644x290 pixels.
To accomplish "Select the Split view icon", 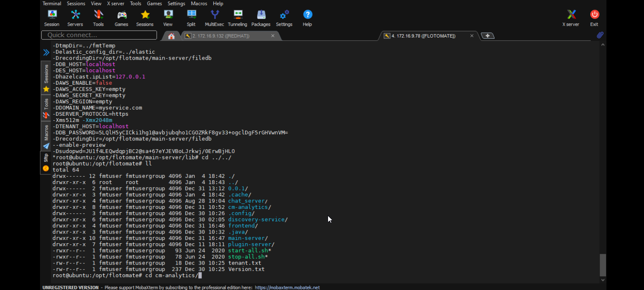I will [x=191, y=18].
